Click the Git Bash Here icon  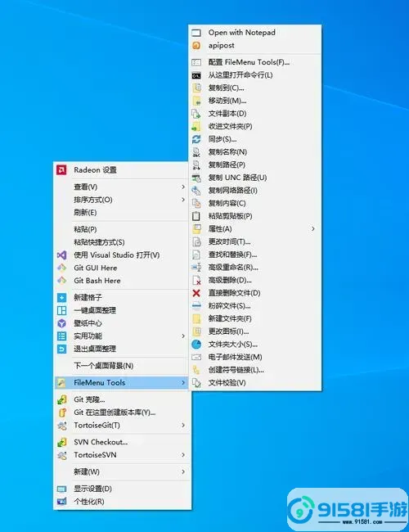click(61, 281)
